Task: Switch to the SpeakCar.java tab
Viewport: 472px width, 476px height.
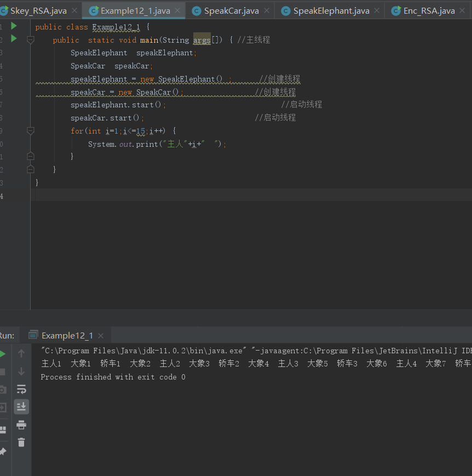Action: click(231, 11)
